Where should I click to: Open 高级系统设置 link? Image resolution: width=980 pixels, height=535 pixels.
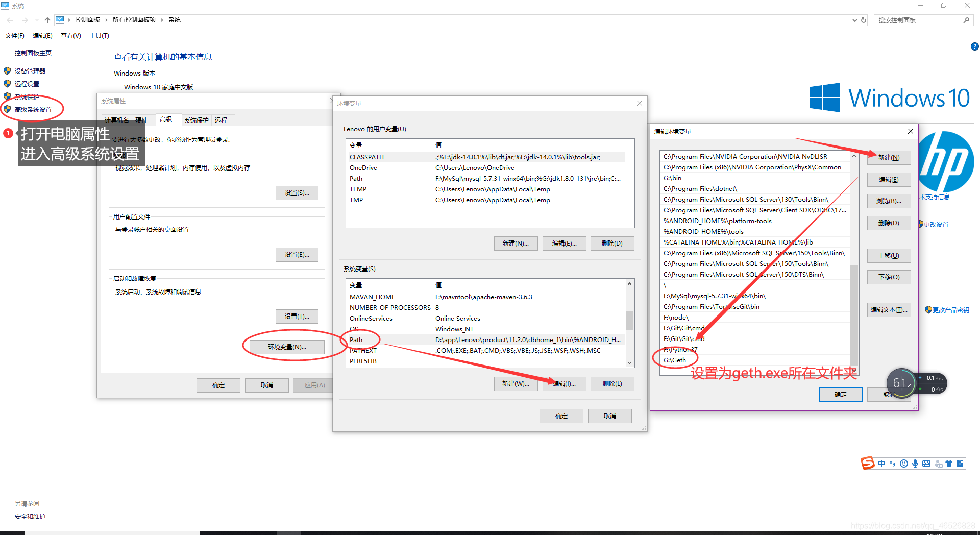click(x=33, y=110)
